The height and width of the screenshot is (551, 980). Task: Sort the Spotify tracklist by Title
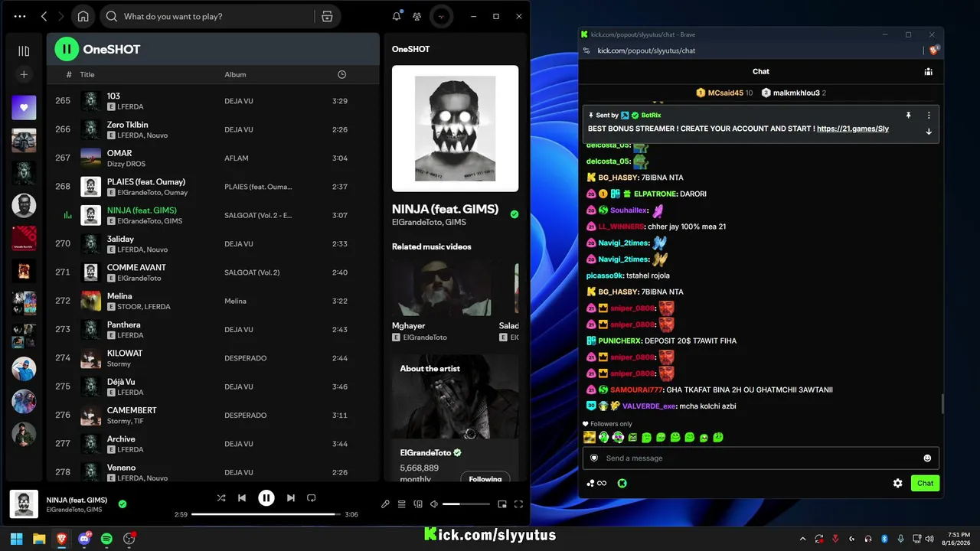[x=87, y=74]
